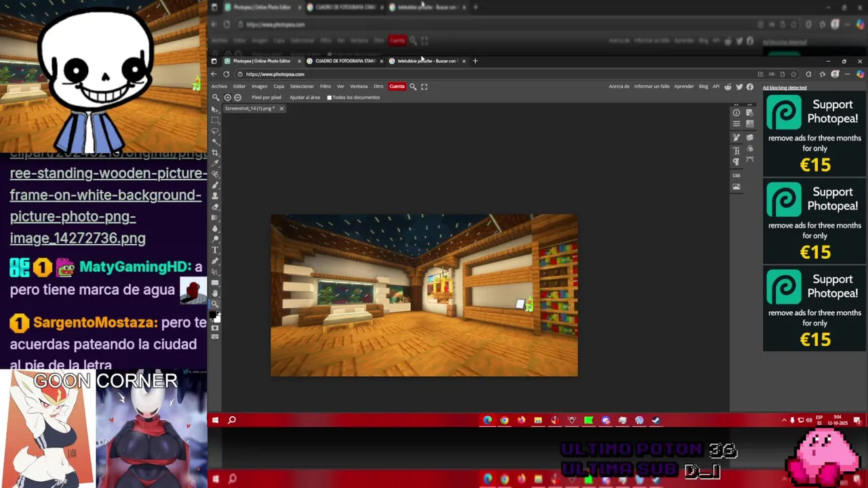This screenshot has height=488, width=868.
Task: Select the Rectangle Select tool
Action: click(215, 120)
